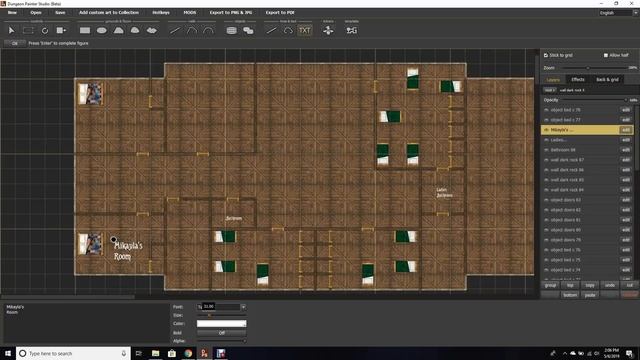Toggle visibility of object doors 83 layer
This screenshot has width=640, height=360.
(547, 200)
